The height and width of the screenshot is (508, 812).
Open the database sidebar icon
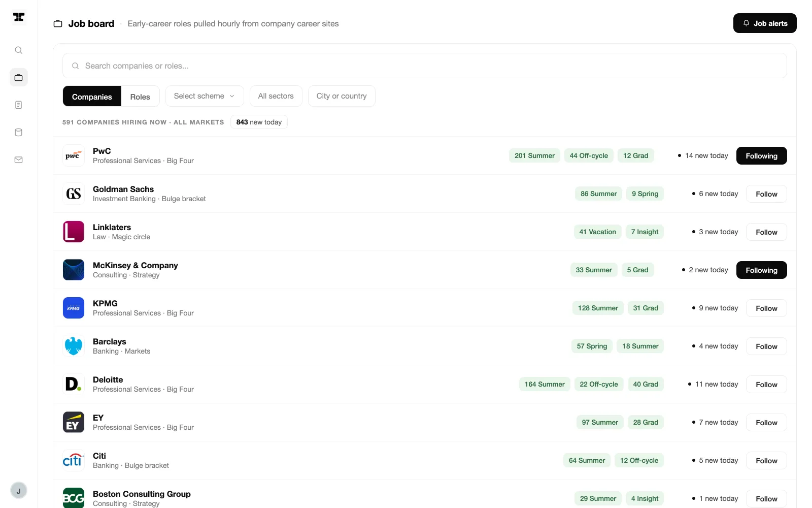tap(19, 133)
